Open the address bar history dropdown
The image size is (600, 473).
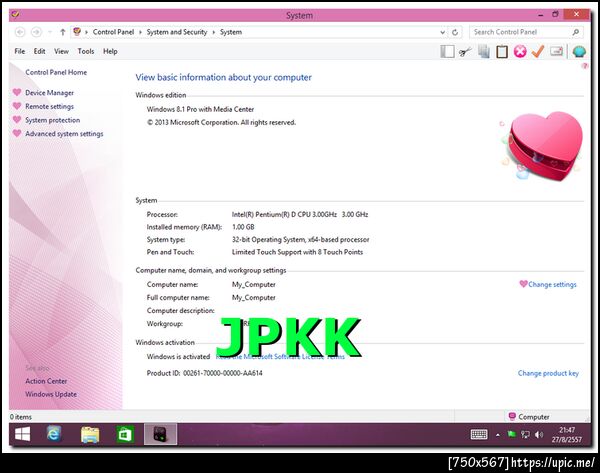pos(442,32)
